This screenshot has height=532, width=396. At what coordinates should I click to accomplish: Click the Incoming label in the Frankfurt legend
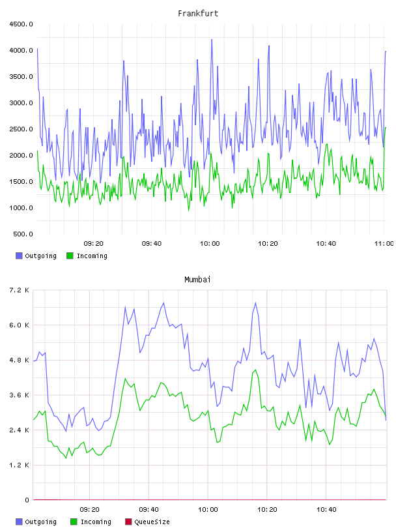pos(92,256)
